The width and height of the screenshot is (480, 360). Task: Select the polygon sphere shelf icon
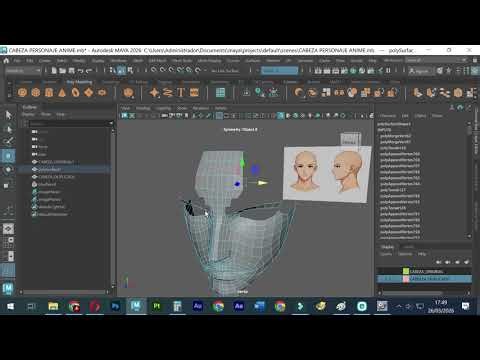(22, 92)
